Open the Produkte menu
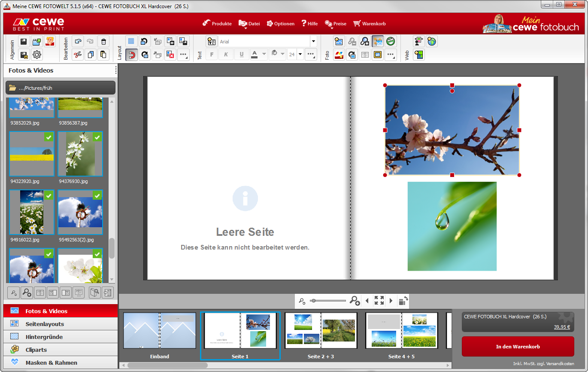Viewport: 588px width, 372px height. 217,24
